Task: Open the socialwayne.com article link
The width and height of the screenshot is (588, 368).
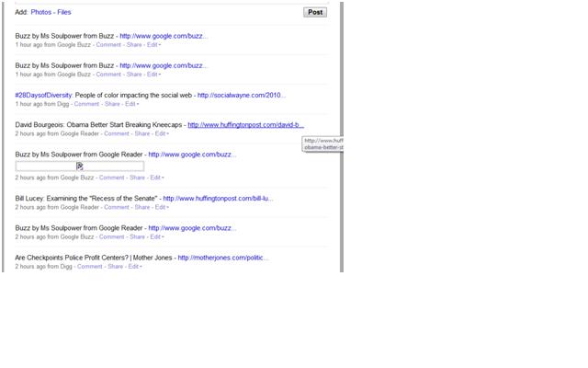Action: (x=241, y=95)
